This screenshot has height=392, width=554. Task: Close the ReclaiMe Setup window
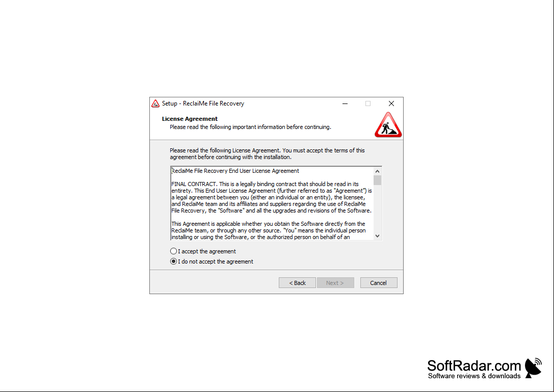click(391, 103)
